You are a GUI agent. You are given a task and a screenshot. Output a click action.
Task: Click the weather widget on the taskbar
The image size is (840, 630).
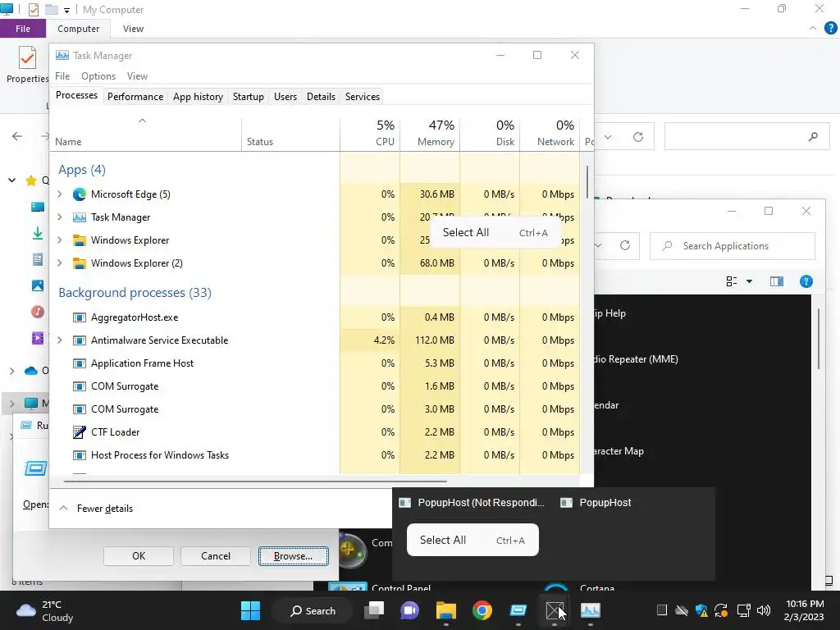(45, 611)
